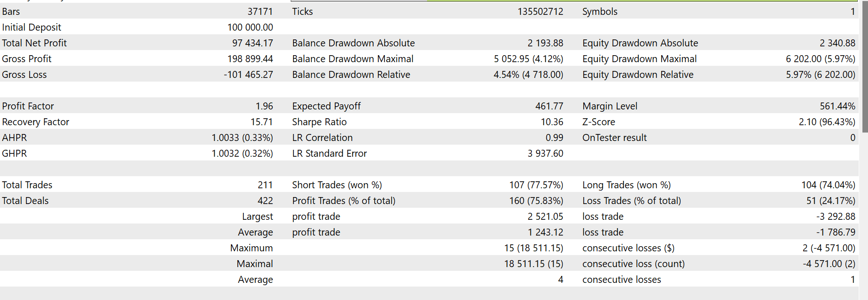Select the OnTester result label
This screenshot has height=300, width=868.
(x=614, y=138)
